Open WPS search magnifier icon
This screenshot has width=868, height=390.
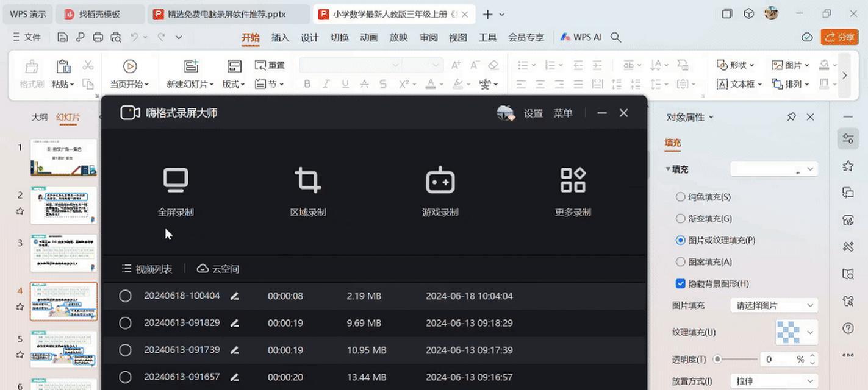(x=616, y=37)
